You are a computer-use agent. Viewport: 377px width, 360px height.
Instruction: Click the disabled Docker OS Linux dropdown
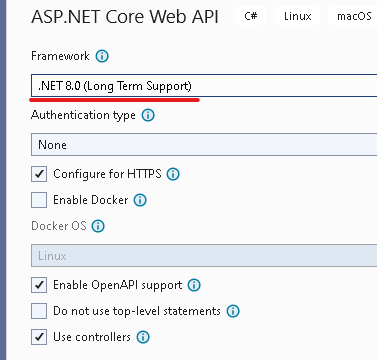[204, 256]
